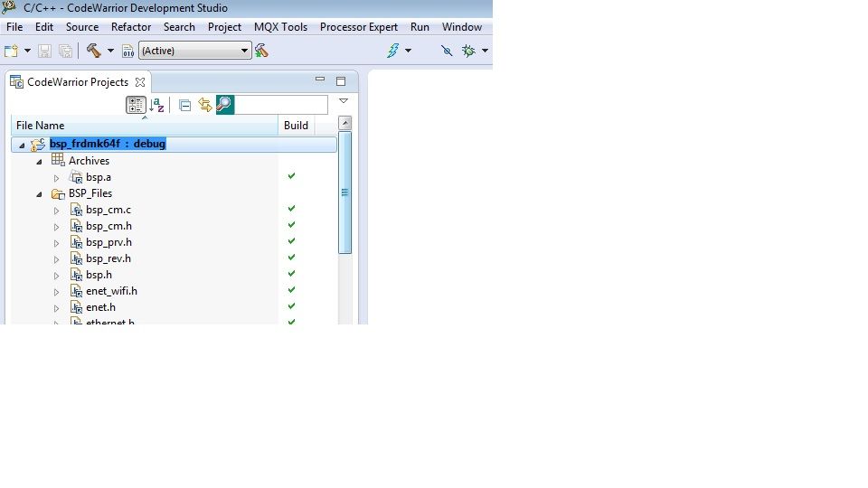Click the Save All icon
Image resolution: width=868 pixels, height=488 pixels.
click(65, 51)
